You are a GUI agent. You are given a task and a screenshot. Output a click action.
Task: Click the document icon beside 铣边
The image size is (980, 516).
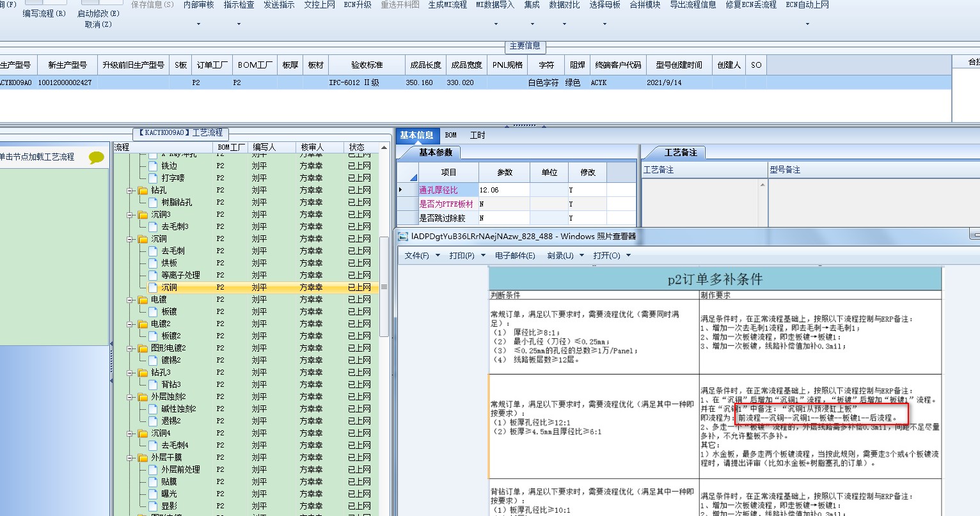(x=154, y=166)
